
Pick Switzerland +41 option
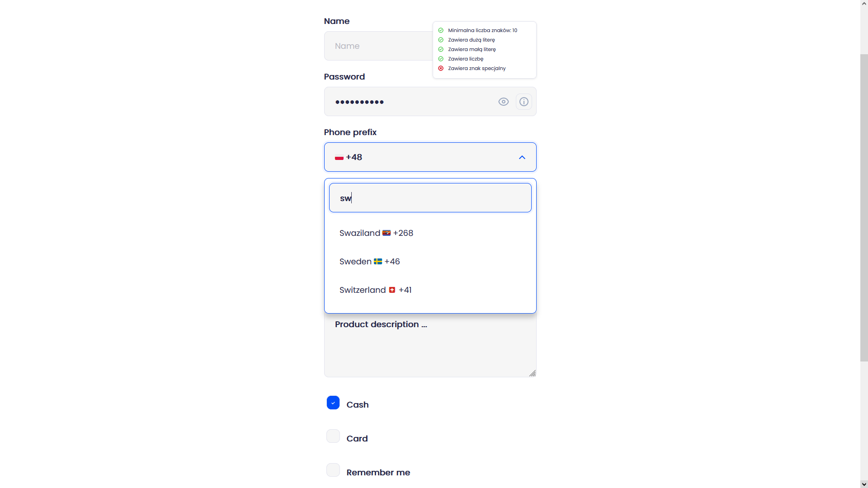375,290
